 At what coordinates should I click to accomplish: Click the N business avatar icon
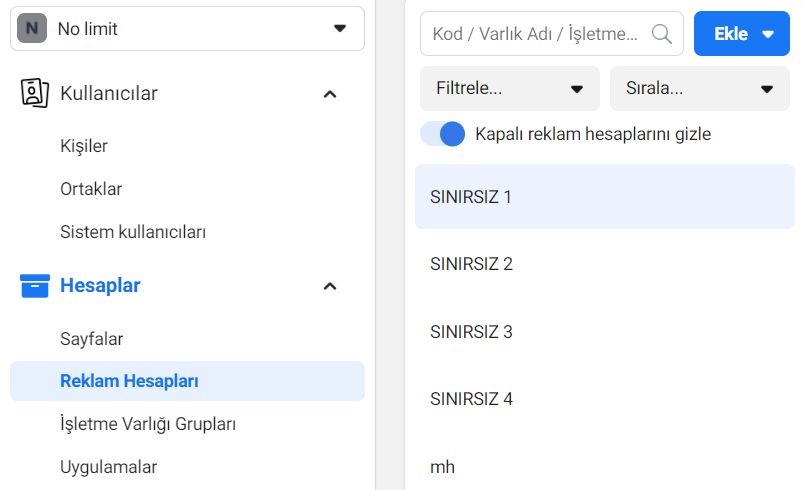pyautogui.click(x=32, y=28)
